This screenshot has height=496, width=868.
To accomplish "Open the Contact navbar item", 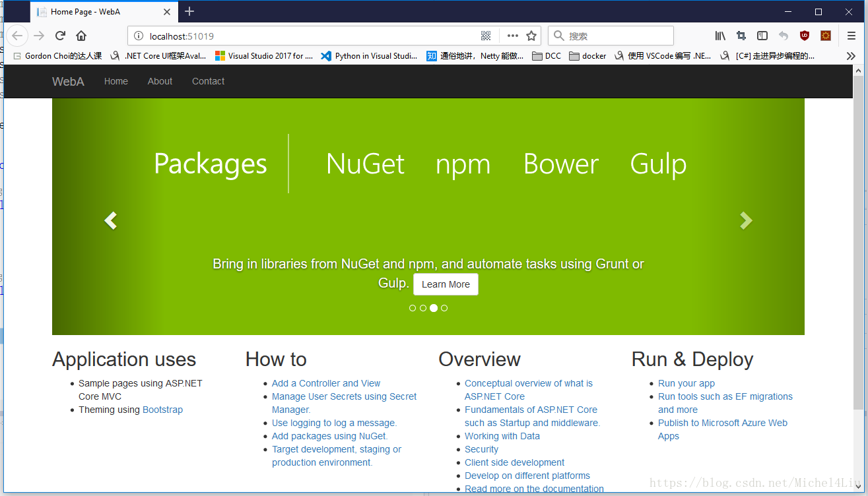I will click(x=208, y=81).
